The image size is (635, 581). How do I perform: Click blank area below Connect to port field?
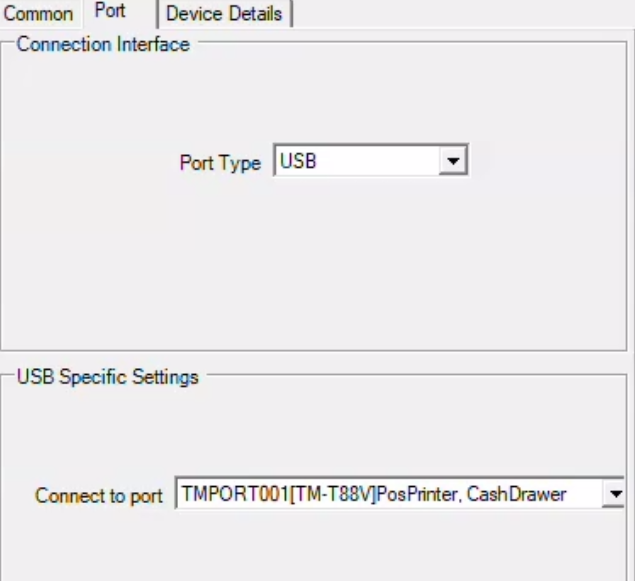[x=316, y=545]
